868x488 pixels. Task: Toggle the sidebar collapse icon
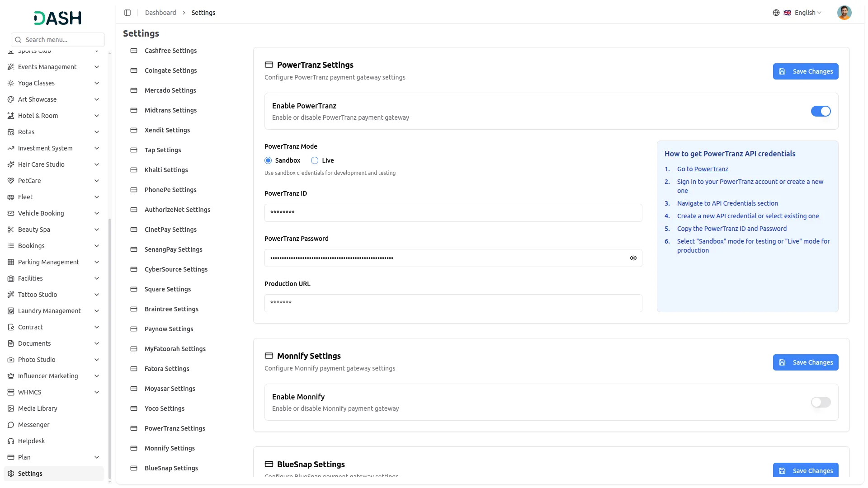point(127,13)
